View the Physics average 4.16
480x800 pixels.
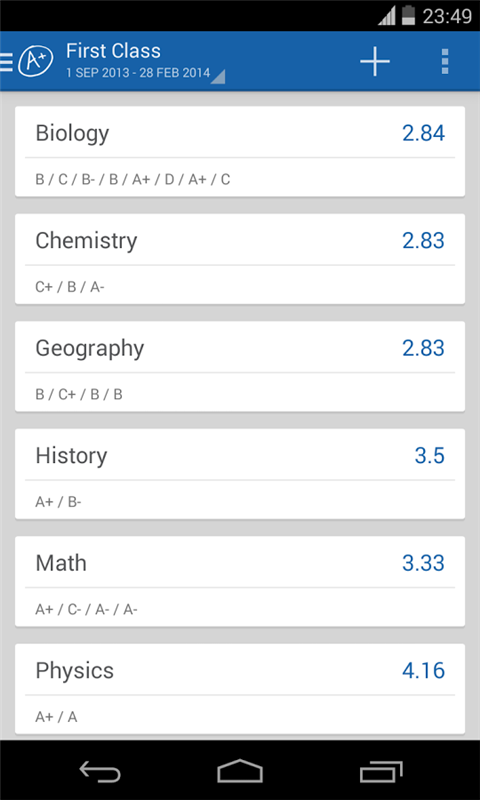423,671
